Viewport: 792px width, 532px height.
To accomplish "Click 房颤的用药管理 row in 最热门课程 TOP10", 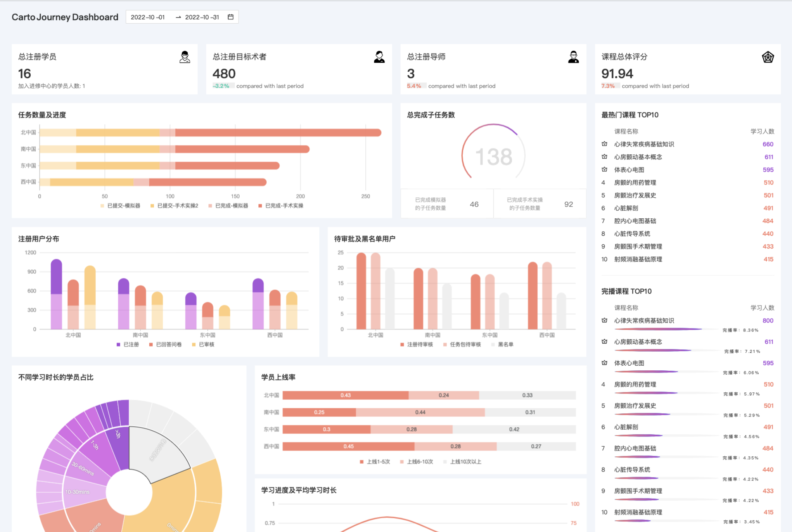I will 687,182.
